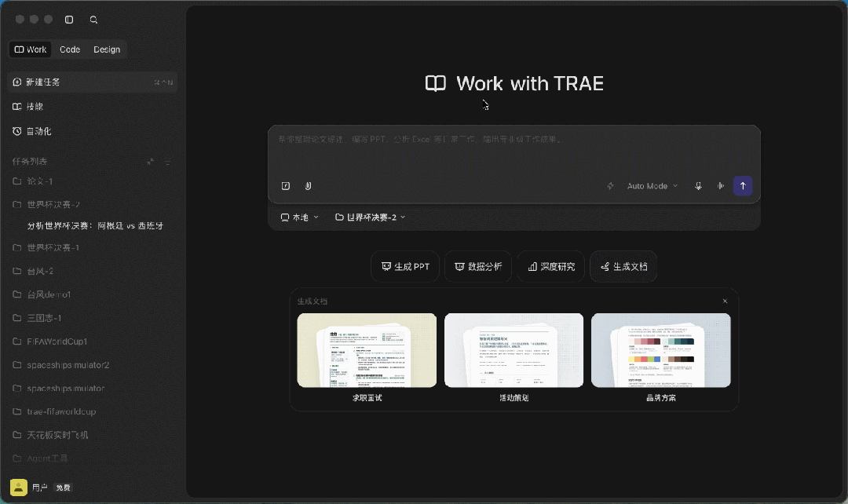
Task: Open the 活动策划 template thumbnail
Action: pyautogui.click(x=514, y=350)
